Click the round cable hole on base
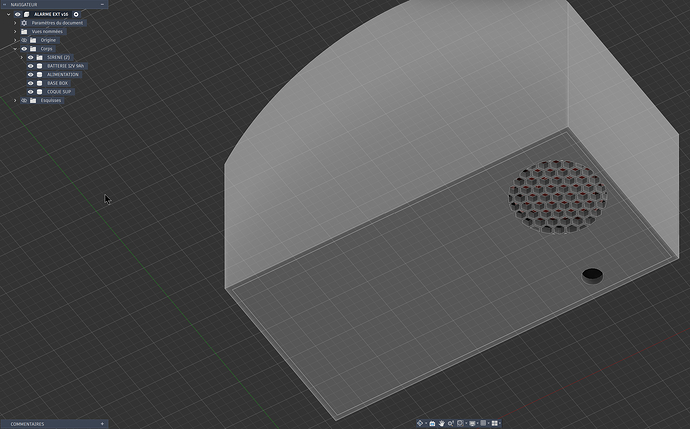690x429 pixels. 592,275
